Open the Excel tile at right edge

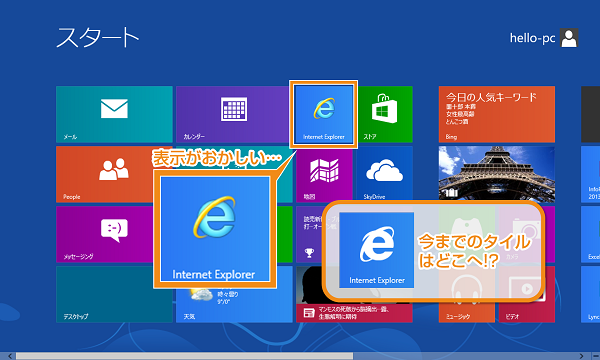point(590,234)
